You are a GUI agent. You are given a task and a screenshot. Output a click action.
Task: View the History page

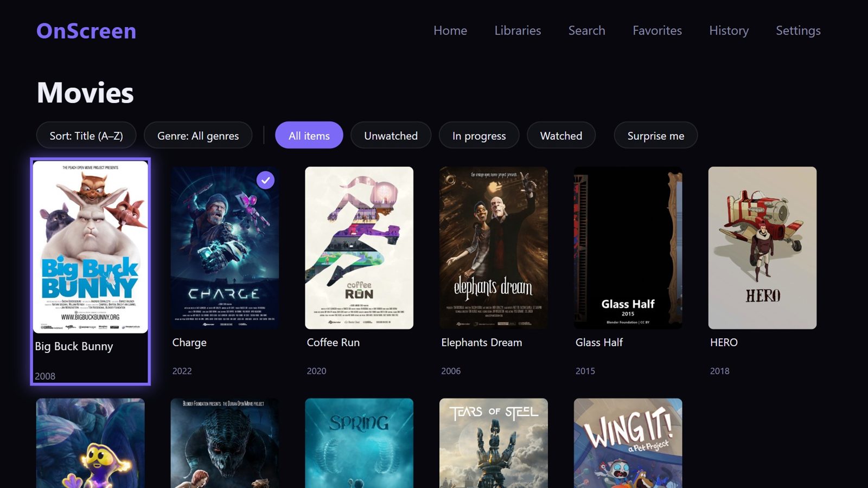729,30
